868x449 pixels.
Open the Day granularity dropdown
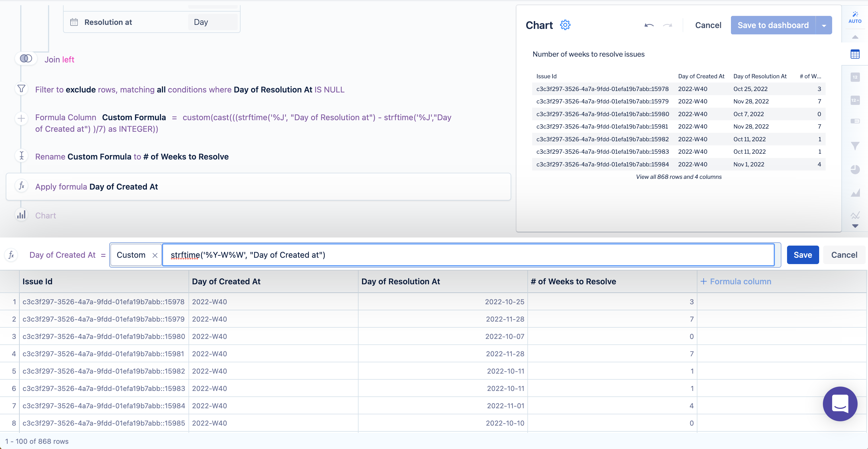point(213,22)
